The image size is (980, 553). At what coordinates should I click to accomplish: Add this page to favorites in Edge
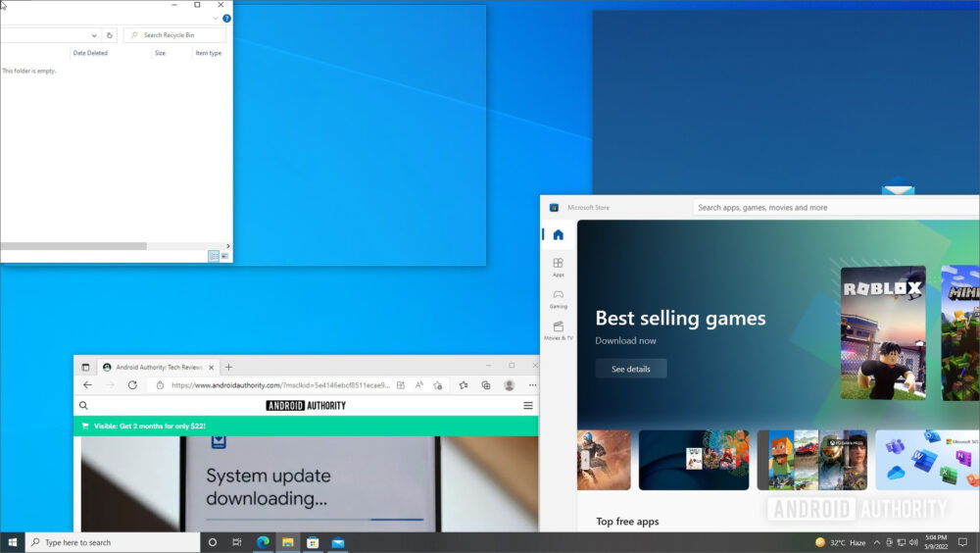[438, 385]
